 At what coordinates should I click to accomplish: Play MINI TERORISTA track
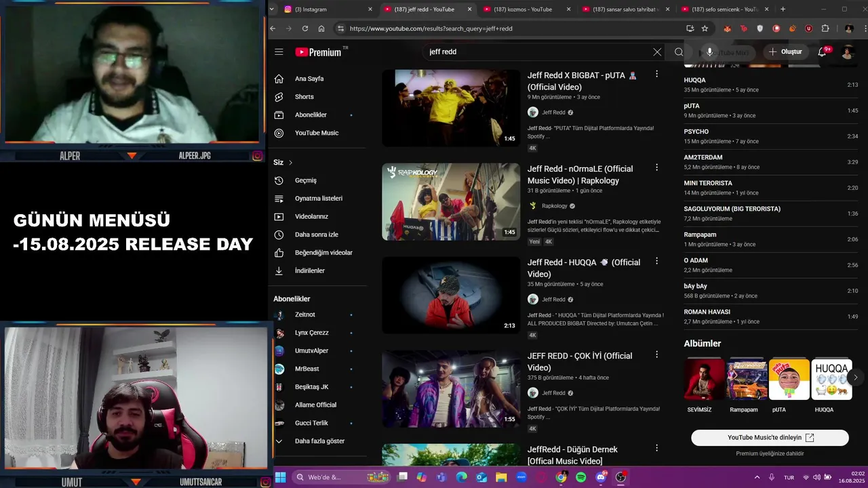coord(771,188)
